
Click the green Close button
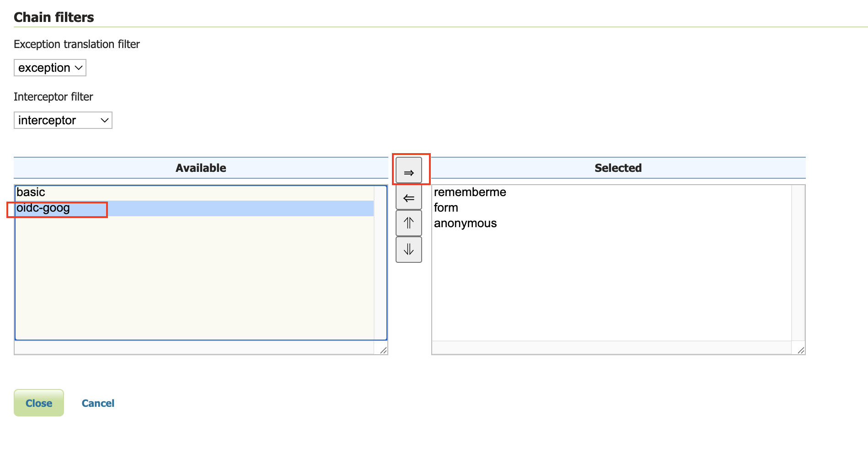tap(39, 403)
